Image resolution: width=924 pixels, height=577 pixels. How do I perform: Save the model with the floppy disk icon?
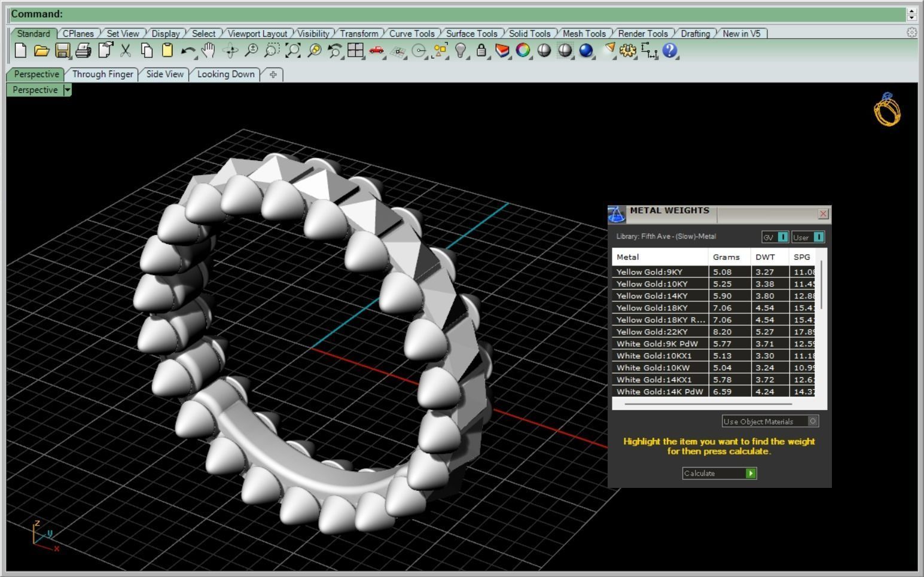(62, 51)
